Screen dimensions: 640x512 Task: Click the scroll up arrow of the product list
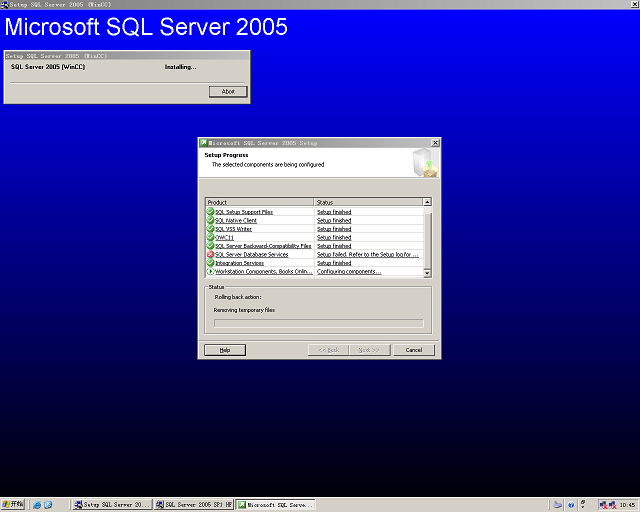pos(427,202)
